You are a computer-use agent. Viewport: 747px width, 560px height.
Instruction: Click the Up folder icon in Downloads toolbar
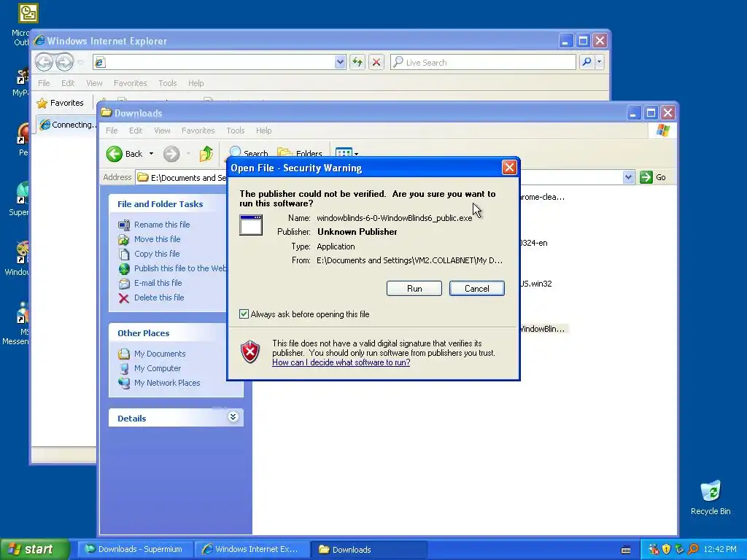[206, 154]
